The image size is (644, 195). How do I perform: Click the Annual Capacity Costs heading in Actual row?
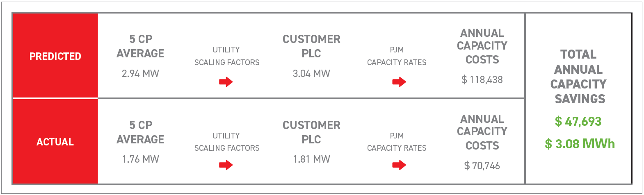[482, 132]
